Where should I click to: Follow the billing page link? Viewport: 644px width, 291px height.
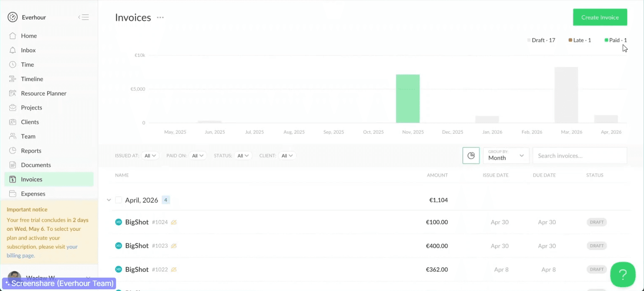pyautogui.click(x=42, y=251)
